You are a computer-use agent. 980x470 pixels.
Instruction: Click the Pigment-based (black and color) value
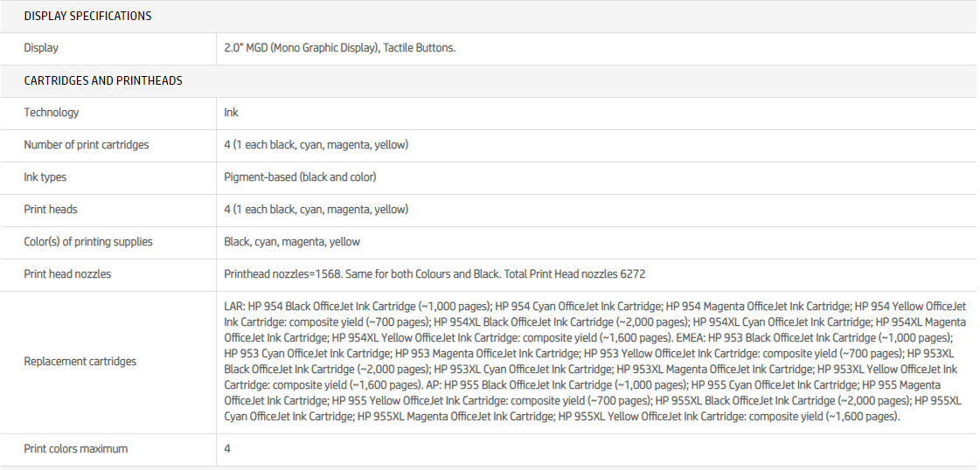[x=300, y=177]
